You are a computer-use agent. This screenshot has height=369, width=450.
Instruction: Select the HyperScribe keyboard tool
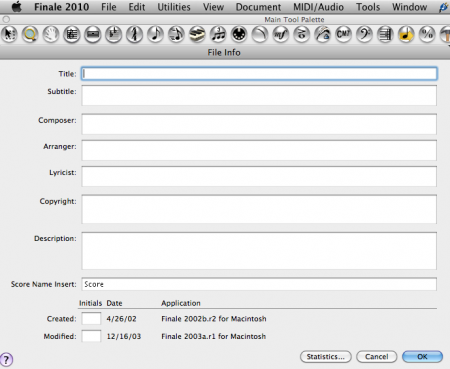(x=197, y=34)
